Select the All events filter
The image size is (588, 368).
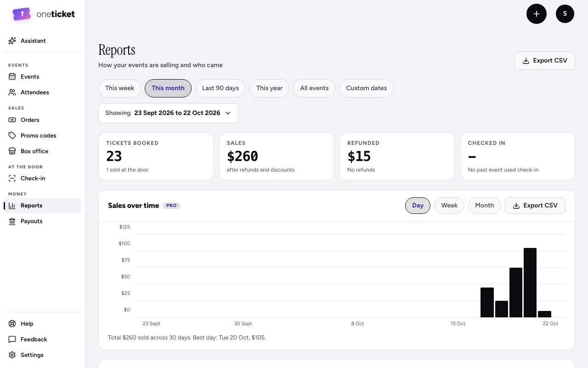point(314,88)
